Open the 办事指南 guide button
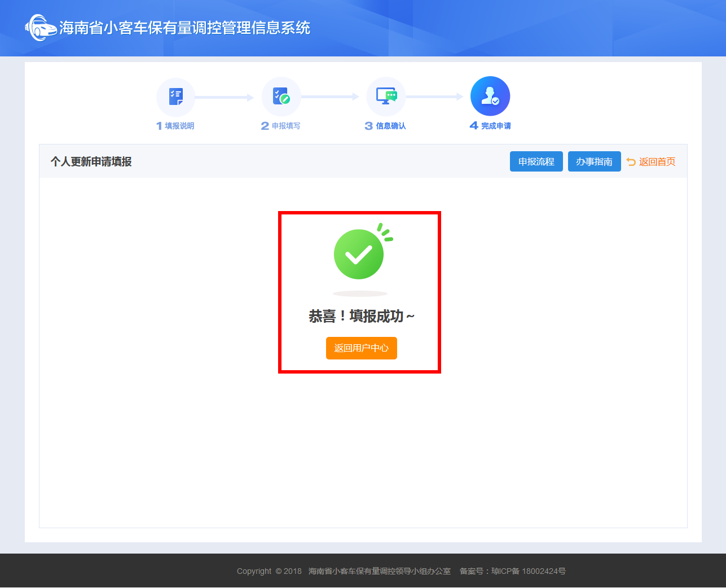 595,161
